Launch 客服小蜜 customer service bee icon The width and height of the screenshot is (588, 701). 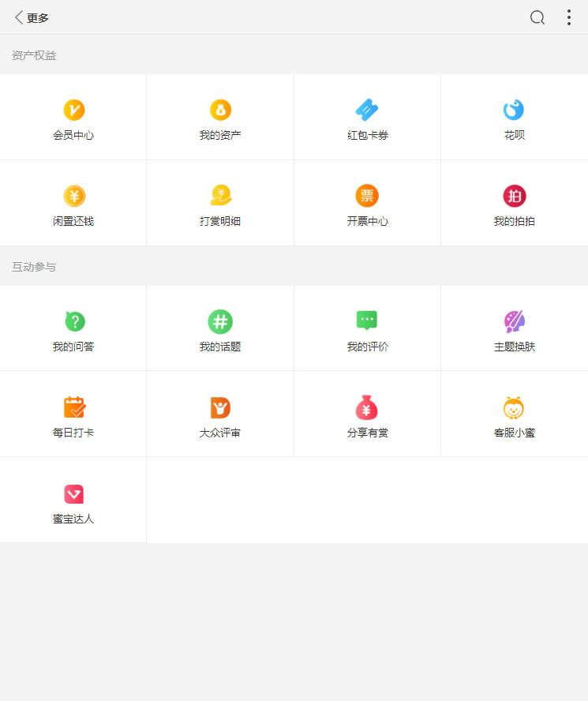[514, 407]
